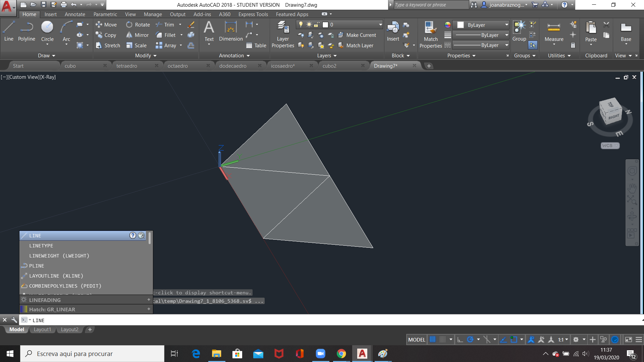Viewport: 644px width, 362px height.
Task: Toggle annotation objects visibility in status bar
Action: coord(531,340)
